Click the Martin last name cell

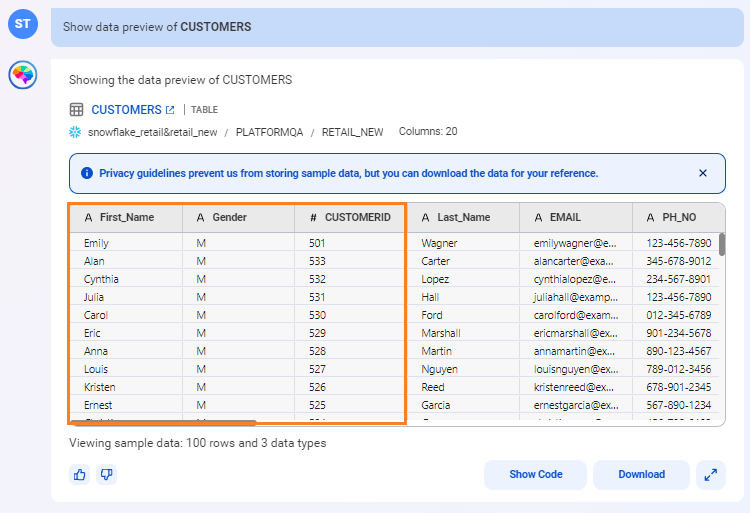pos(463,351)
